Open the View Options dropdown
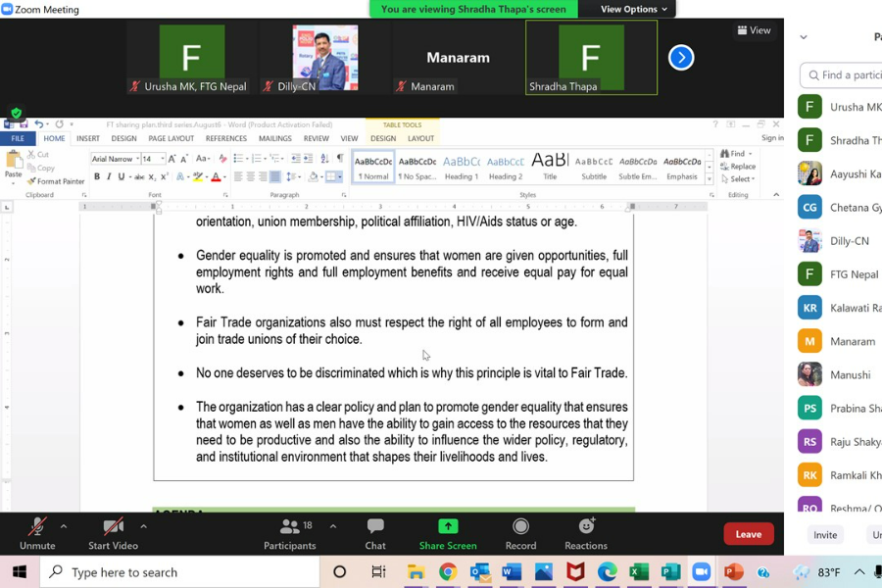Image resolution: width=882 pixels, height=588 pixels. coord(633,9)
